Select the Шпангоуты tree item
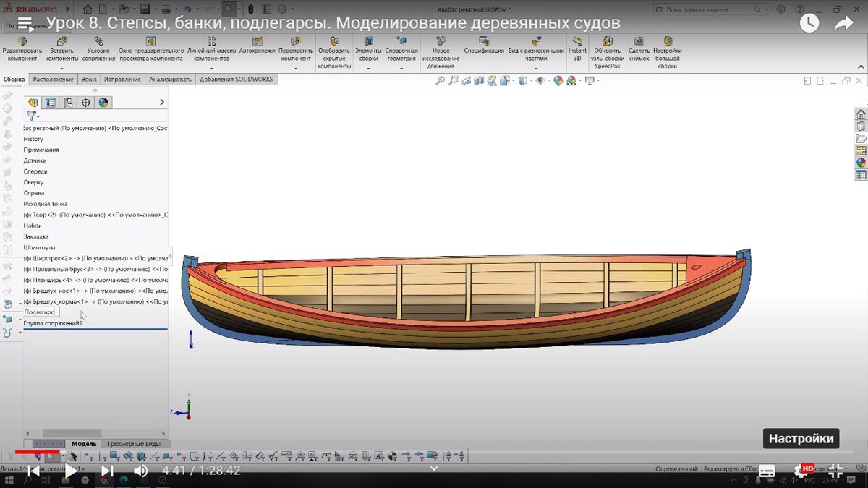Viewport: 868px width, 488px height. pyautogui.click(x=38, y=247)
